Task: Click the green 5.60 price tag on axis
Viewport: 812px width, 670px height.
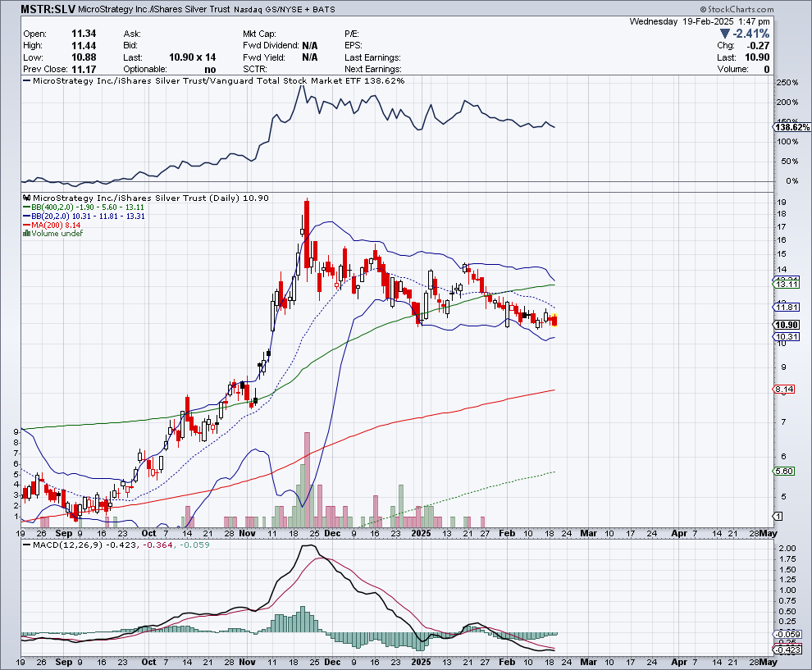Action: coord(784,472)
